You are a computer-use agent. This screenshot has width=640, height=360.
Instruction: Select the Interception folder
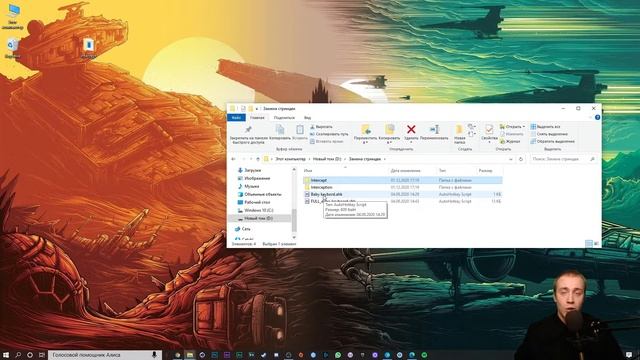point(403,187)
